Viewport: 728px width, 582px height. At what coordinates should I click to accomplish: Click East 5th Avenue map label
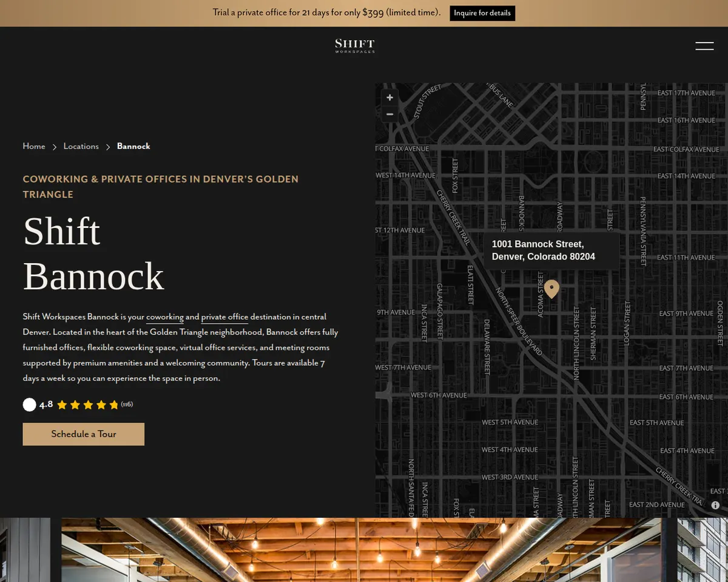(x=656, y=423)
